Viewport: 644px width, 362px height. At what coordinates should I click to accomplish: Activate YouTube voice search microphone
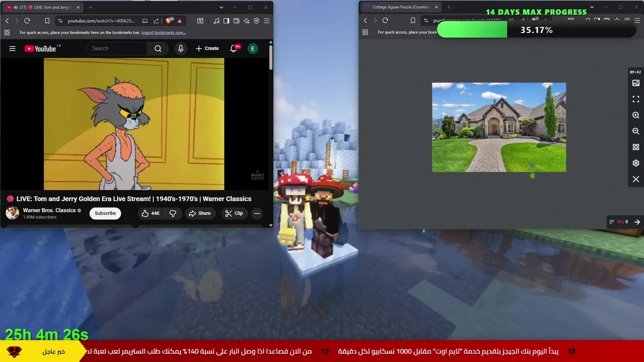click(x=181, y=48)
